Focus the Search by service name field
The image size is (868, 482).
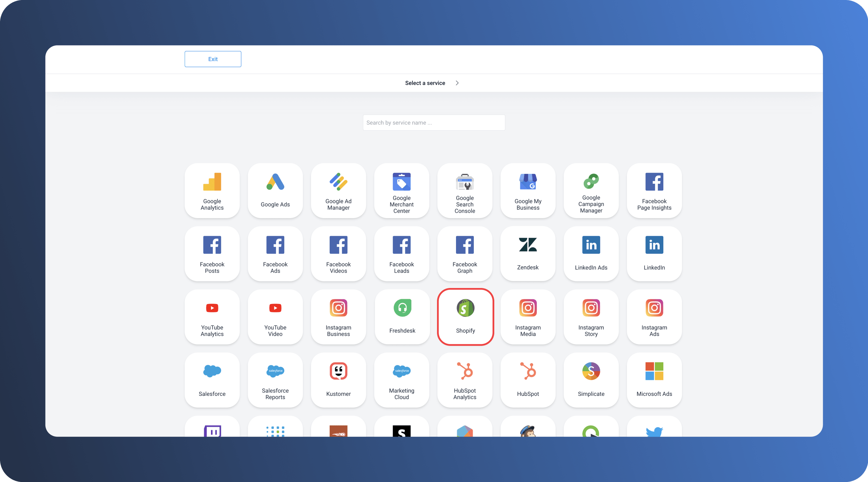[434, 123]
